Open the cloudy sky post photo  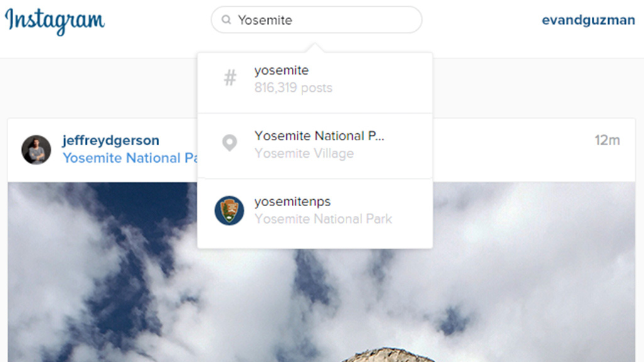click(x=321, y=272)
